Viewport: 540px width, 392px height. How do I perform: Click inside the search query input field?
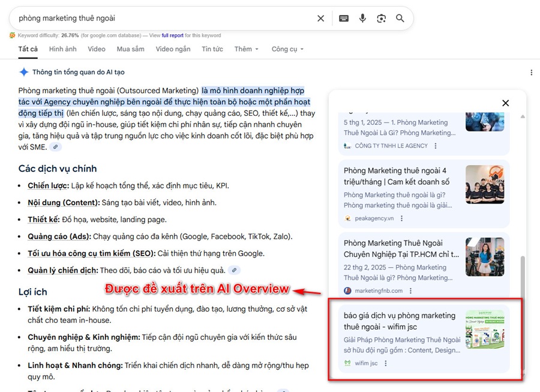tap(162, 19)
